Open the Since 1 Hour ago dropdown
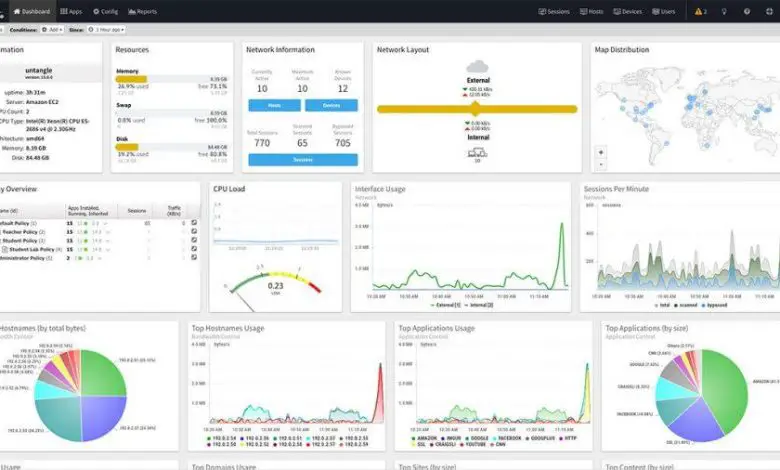Image resolution: width=780 pixels, height=470 pixels. point(106,30)
